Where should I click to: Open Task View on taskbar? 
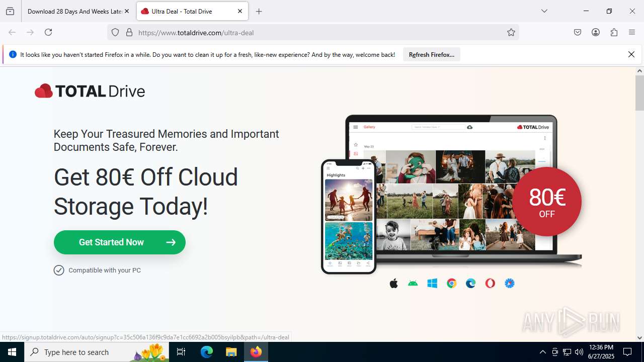coord(182,352)
